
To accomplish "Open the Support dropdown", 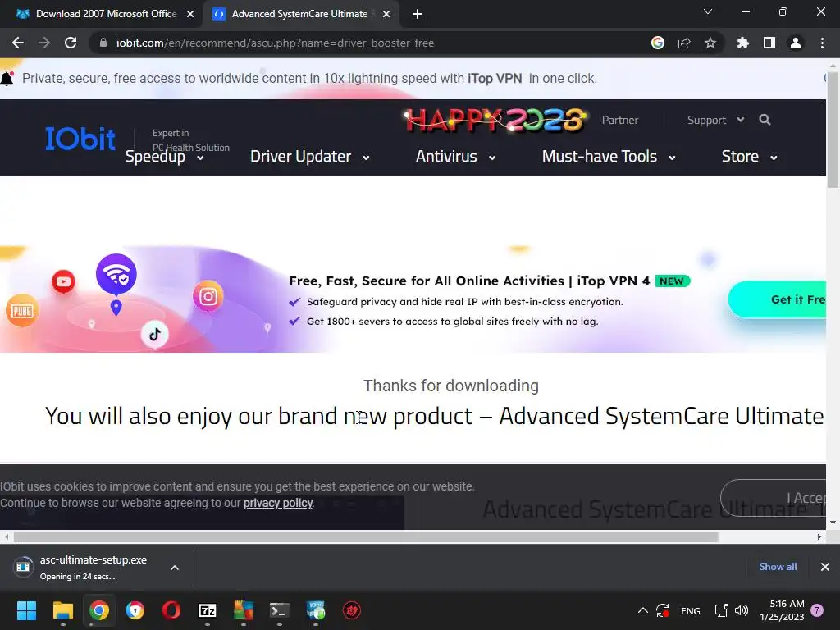I will 715,120.
